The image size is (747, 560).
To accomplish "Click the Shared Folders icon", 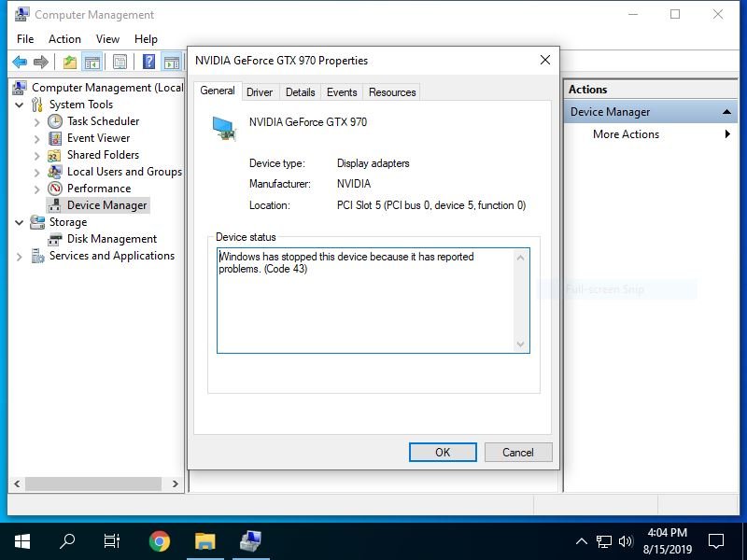I will [x=54, y=155].
